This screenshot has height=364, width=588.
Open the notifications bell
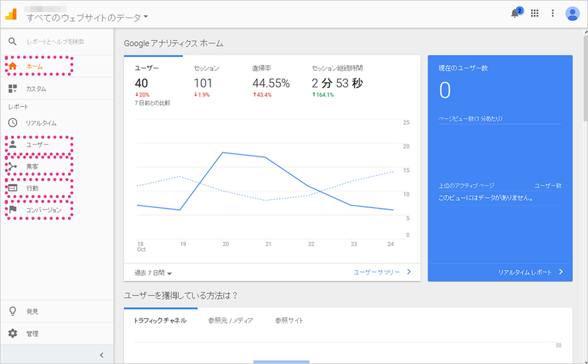515,13
